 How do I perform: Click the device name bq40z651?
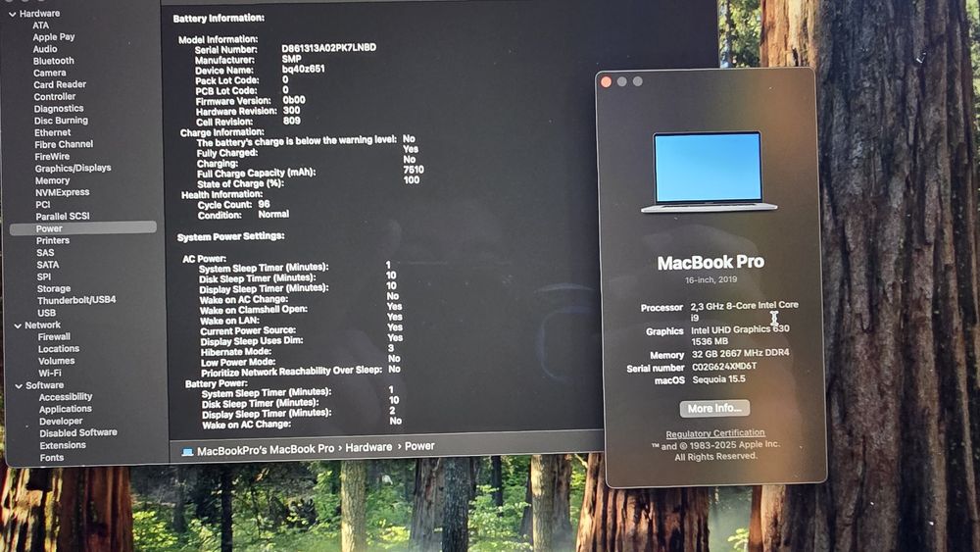pos(303,70)
